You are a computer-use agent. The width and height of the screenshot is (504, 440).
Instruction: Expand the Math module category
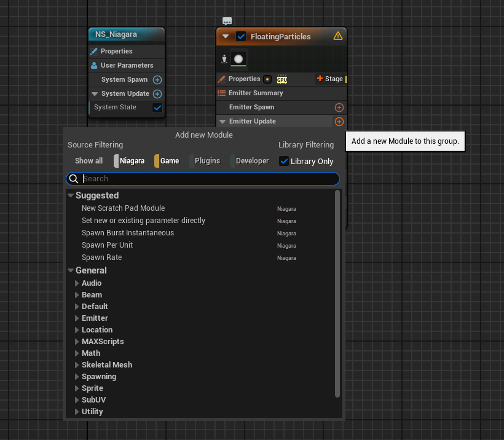pyautogui.click(x=77, y=353)
